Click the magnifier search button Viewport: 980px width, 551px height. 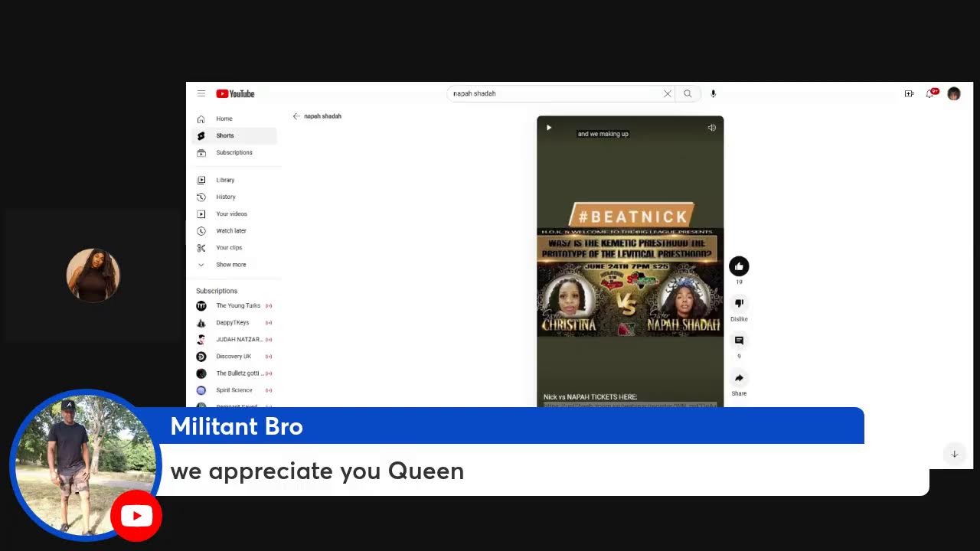pyautogui.click(x=688, y=93)
